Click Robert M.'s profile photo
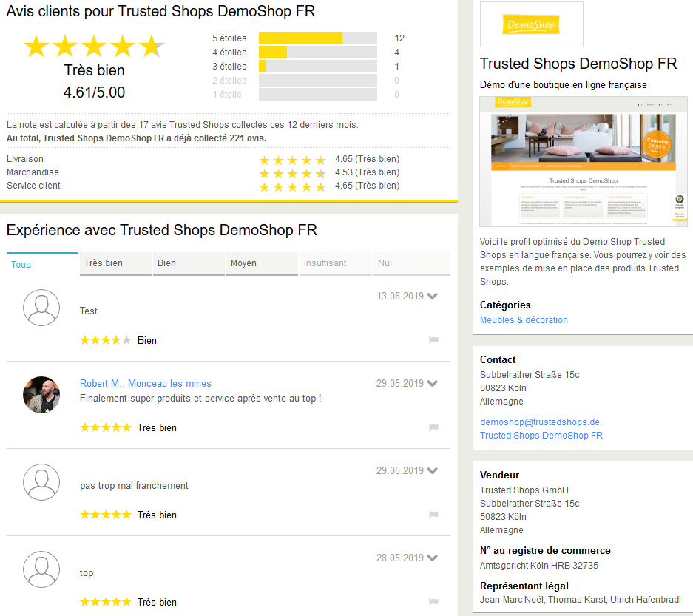This screenshot has width=693, height=616. pyautogui.click(x=41, y=395)
